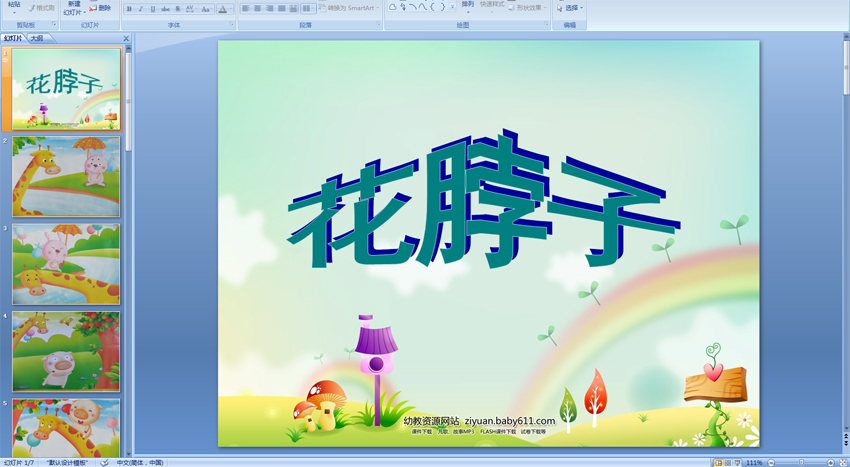The width and height of the screenshot is (850, 467).
Task: Apply strikethrough (abc) formatting
Action: pos(165,9)
